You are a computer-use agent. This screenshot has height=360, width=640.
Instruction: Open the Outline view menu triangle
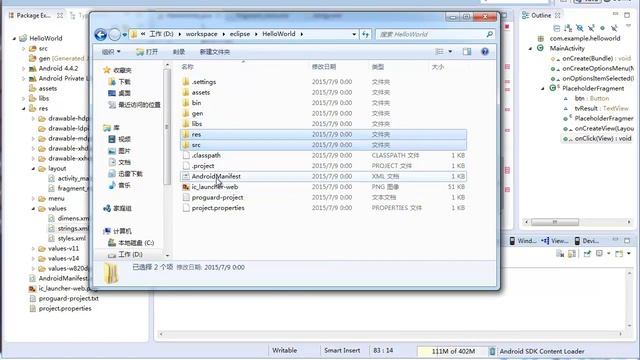coord(629,27)
